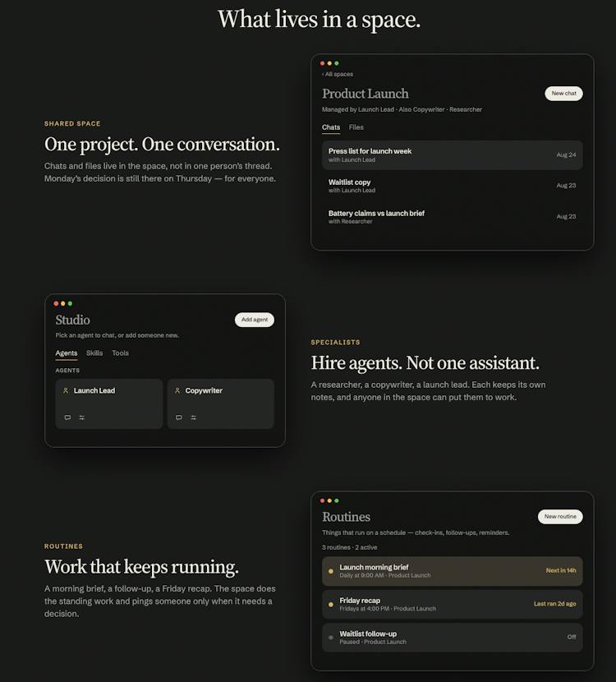
Task: Click the Launch morning brief status dot
Action: coord(331,571)
